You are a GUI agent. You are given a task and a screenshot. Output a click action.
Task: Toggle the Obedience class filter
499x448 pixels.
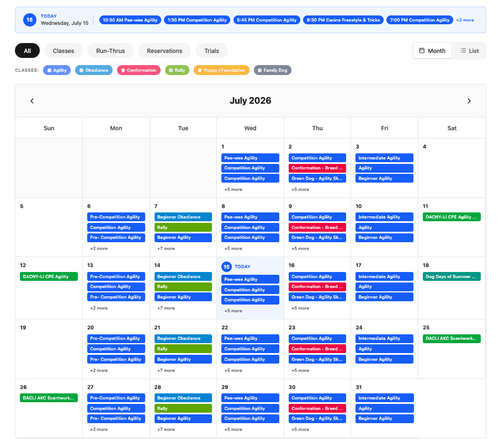pos(94,70)
